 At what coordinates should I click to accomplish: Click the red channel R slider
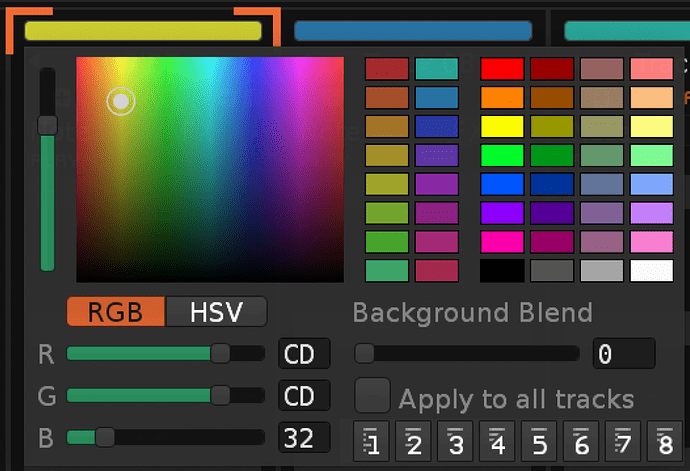tap(165, 353)
